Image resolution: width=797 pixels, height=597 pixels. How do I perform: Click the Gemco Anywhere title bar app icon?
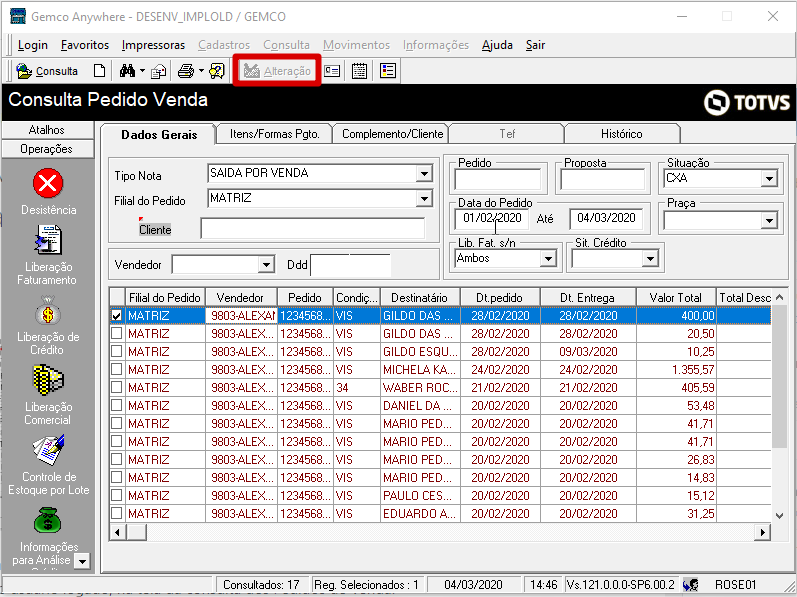pos(18,16)
